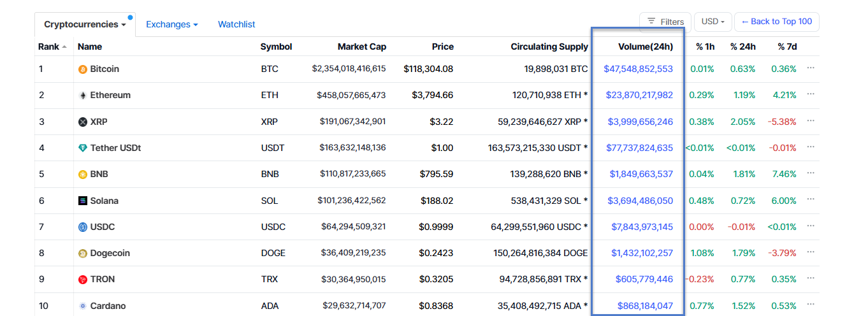Switch to the Watchlist tab
Viewport: 868px width, 316px height.
point(236,24)
